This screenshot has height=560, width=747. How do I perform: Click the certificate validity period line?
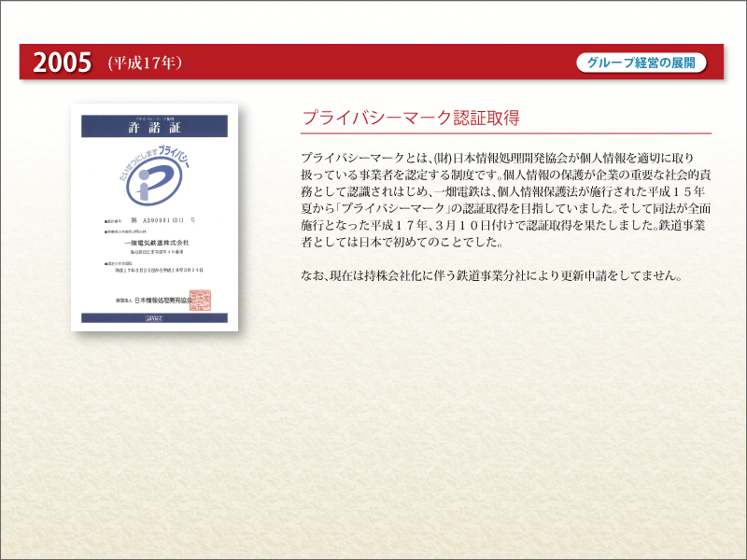160,270
